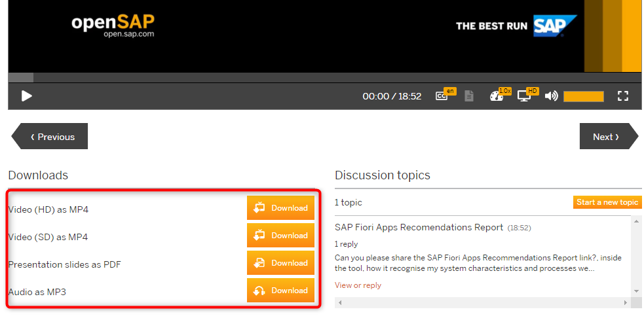Click the 1 reply text
The width and height of the screenshot is (644, 320).
click(x=346, y=244)
